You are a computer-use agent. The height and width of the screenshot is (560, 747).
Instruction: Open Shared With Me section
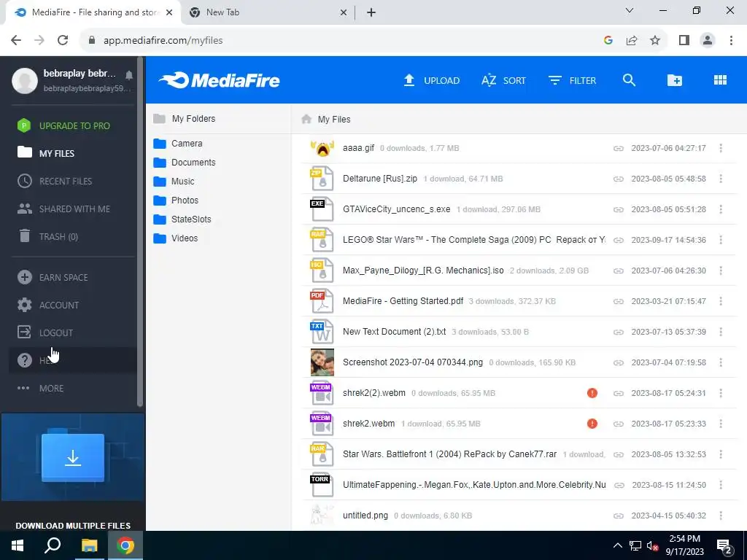pos(64,209)
